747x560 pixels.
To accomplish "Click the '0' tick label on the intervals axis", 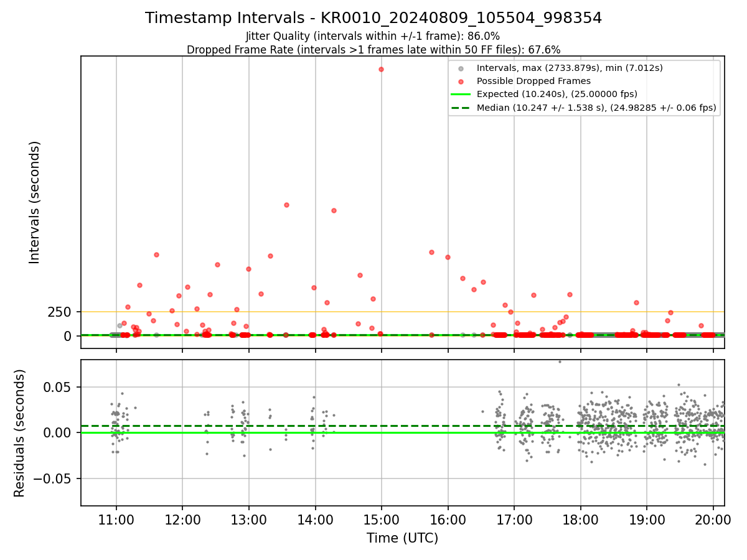I will coord(69,336).
